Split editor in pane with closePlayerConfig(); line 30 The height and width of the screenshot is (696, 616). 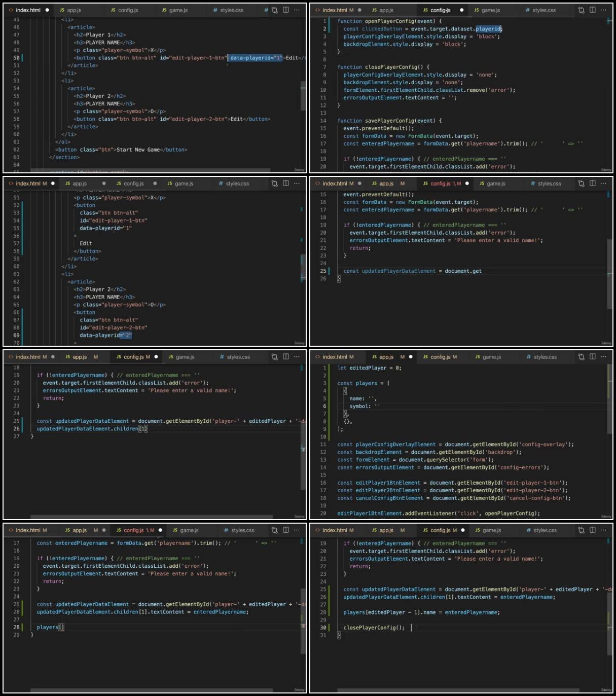coord(593,530)
